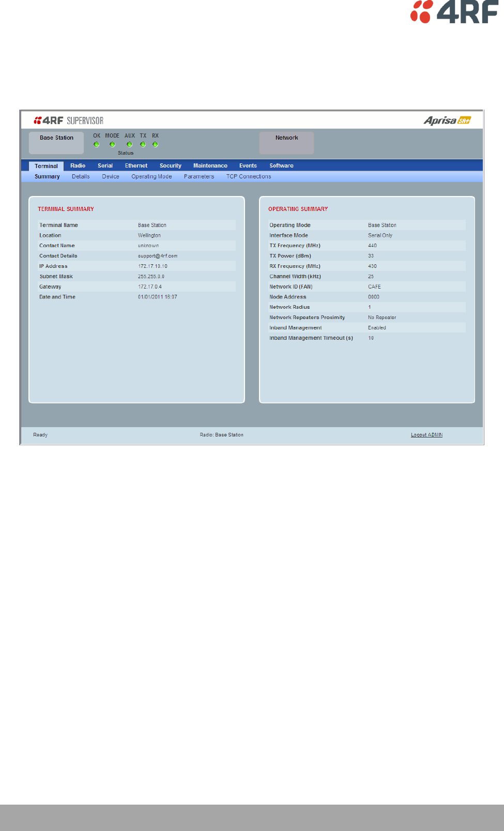
Task: Click the RX Frequency value 430
Action: (372, 266)
